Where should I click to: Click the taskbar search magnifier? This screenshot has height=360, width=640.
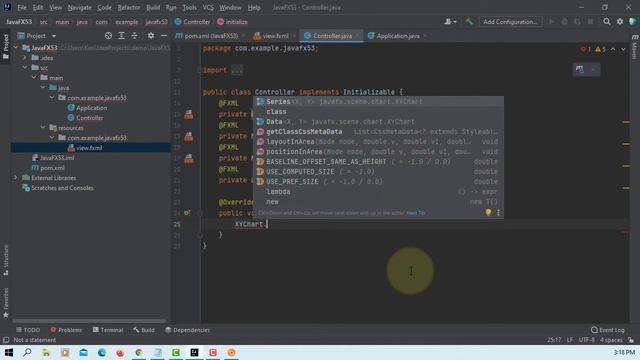coord(27,352)
